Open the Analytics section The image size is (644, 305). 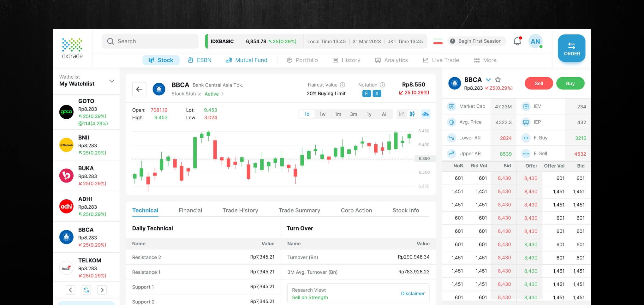[391, 60]
